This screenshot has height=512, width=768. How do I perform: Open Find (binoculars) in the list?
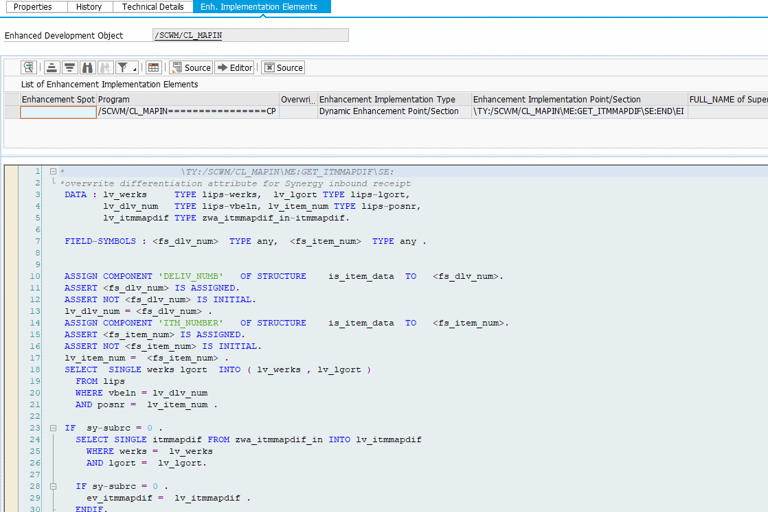[x=87, y=68]
